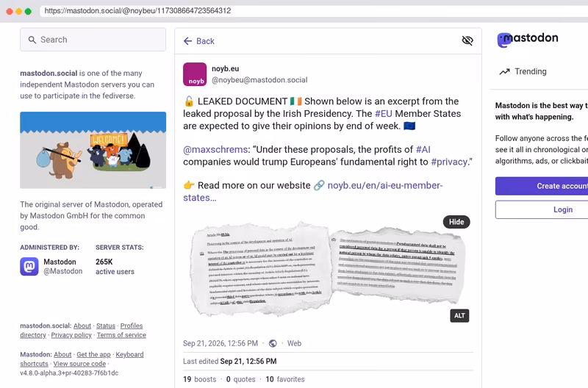Click the back arrow icon

point(188,41)
